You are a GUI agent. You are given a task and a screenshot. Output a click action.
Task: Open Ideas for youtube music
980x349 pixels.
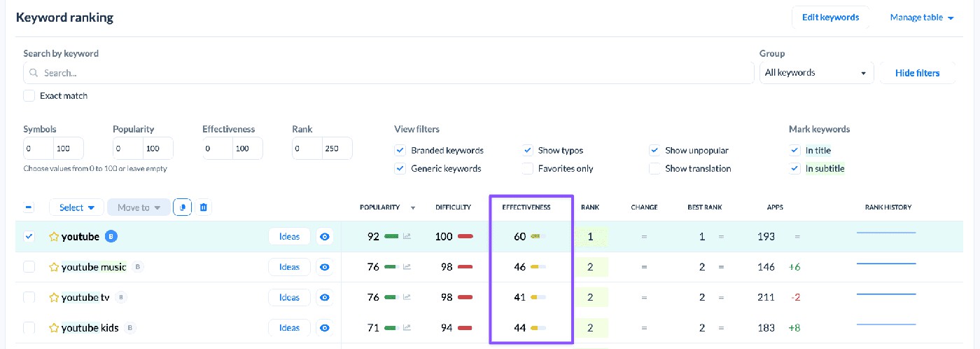(x=289, y=267)
